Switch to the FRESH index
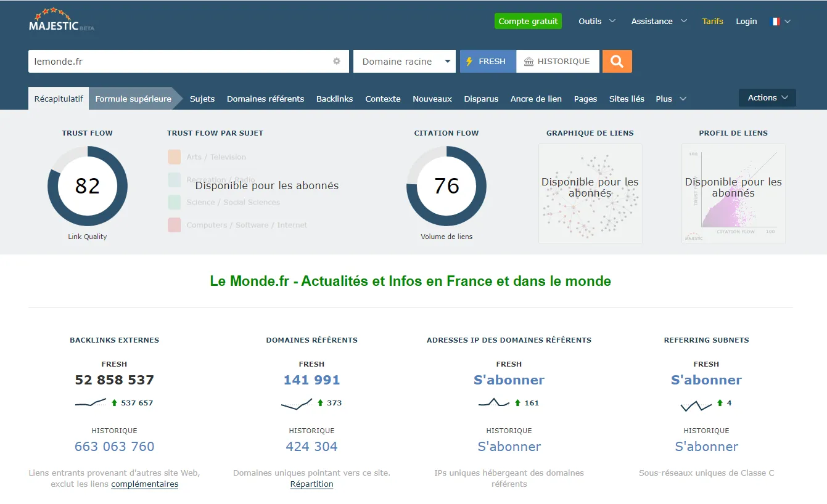Image resolution: width=827 pixels, height=504 pixels. pyautogui.click(x=487, y=62)
